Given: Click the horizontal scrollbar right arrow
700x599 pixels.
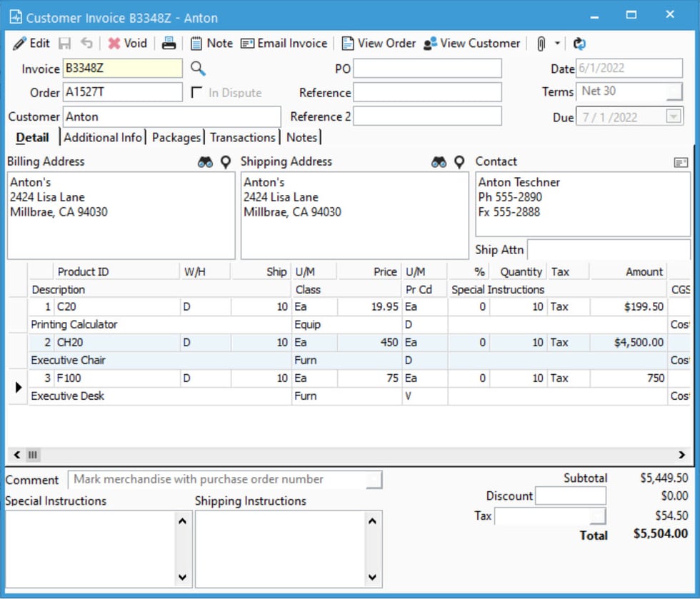Looking at the screenshot, I should pos(682,455).
